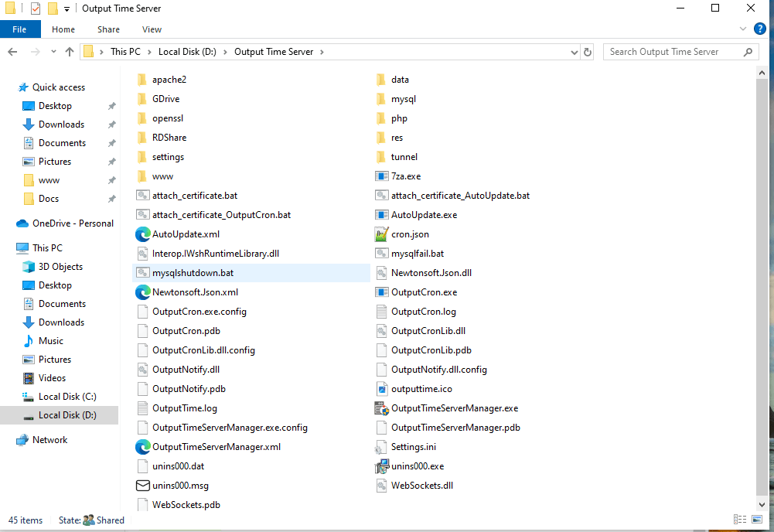774x532 pixels.
Task: Select OutputNotify.dll.config file name
Action: pyautogui.click(x=439, y=370)
